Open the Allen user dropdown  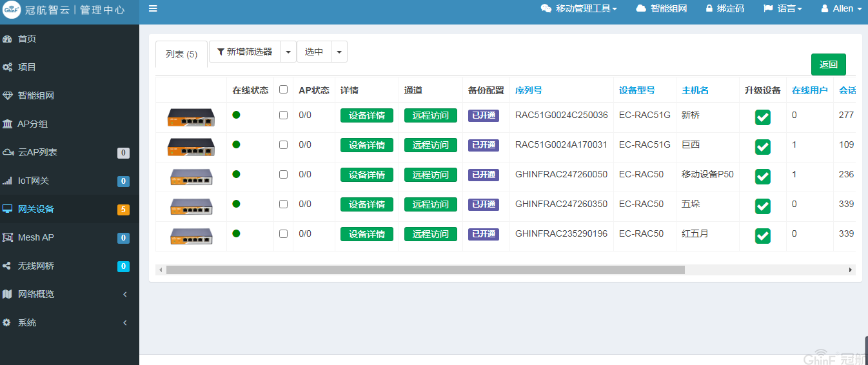(841, 8)
